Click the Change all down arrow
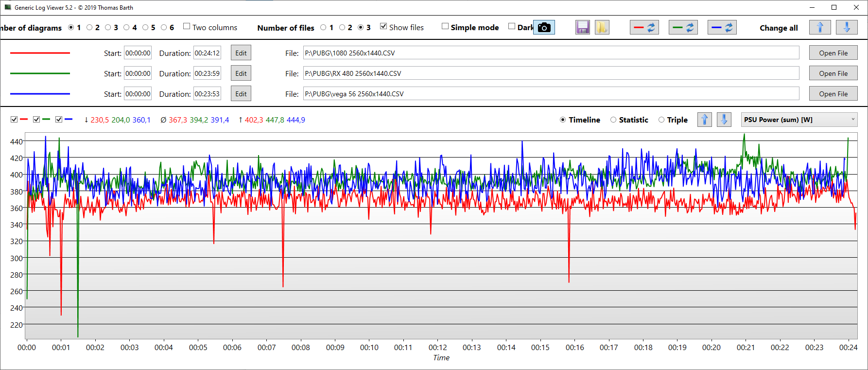 pyautogui.click(x=846, y=28)
